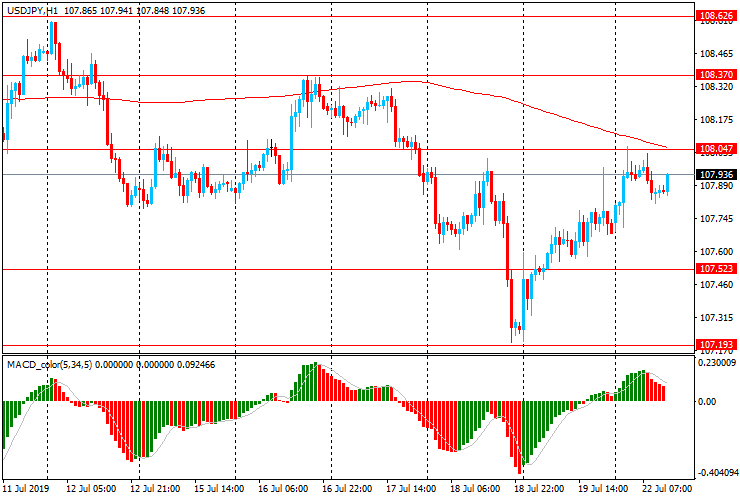740x500 pixels.
Task: Click the 108.320 price axis value
Action: coord(716,87)
